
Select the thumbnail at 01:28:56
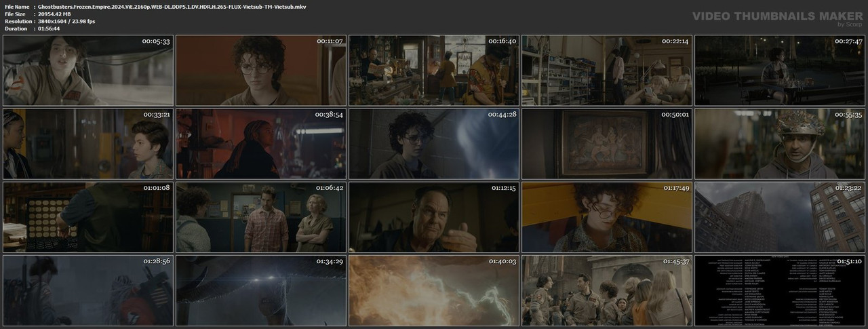click(87, 290)
